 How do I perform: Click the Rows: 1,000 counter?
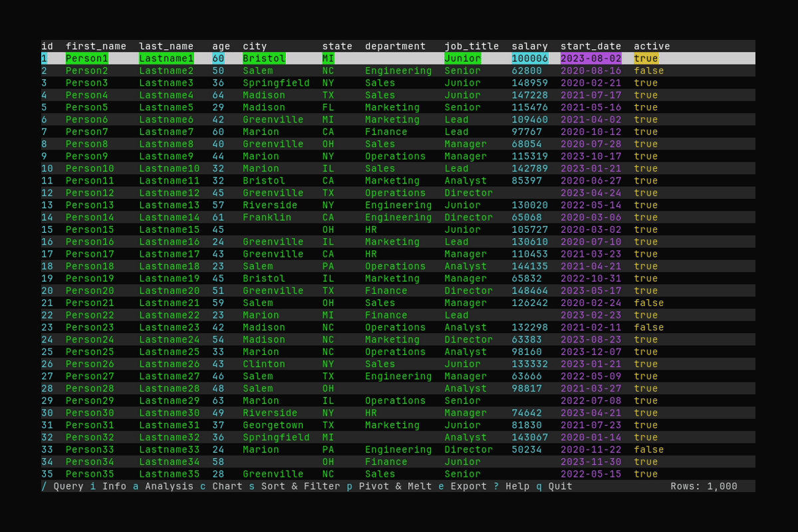[704, 486]
